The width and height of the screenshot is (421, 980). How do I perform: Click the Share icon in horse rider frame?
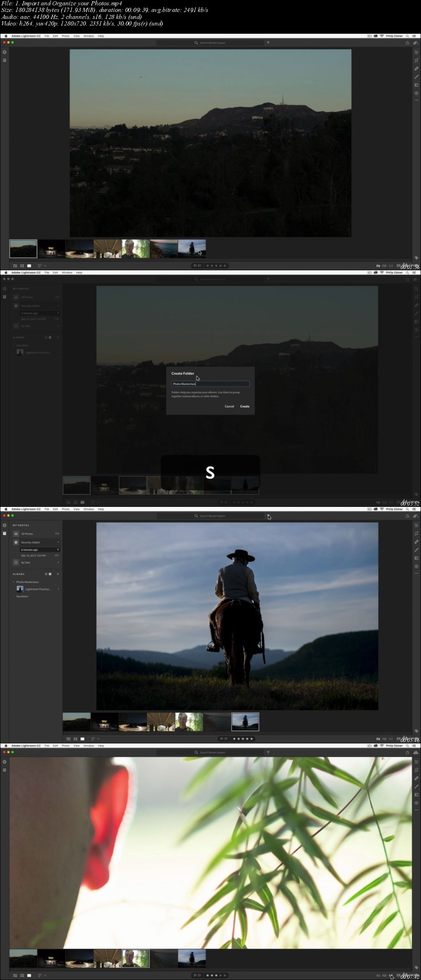pyautogui.click(x=407, y=516)
